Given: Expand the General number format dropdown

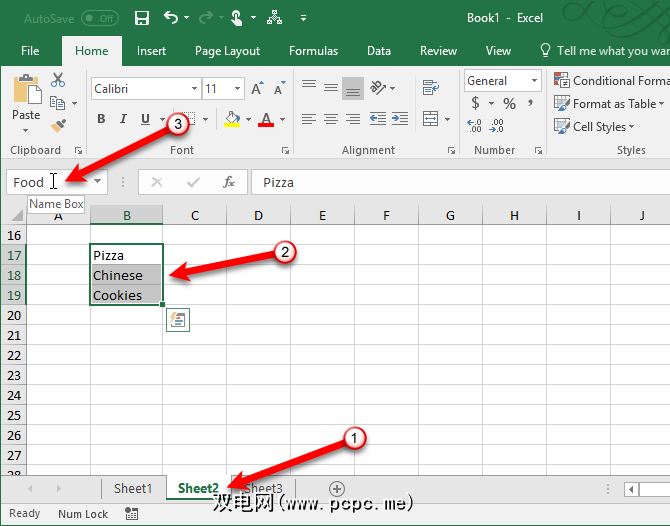Looking at the screenshot, I should pyautogui.click(x=534, y=81).
